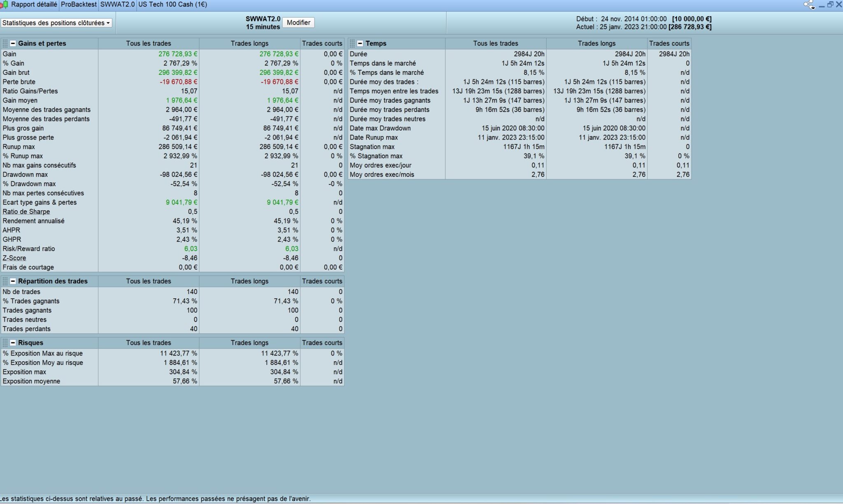Minimize the detailed report window
843x504 pixels.
point(822,5)
